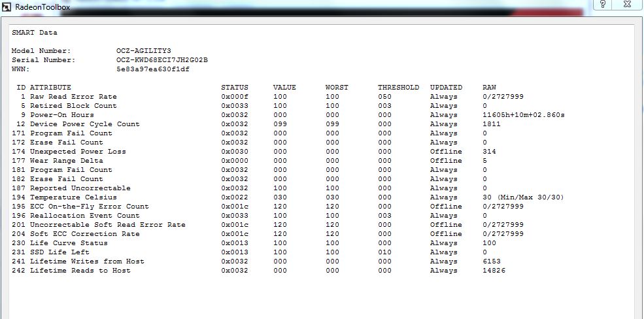Open the help question mark button
This screenshot has width=644, height=319.
[603, 5]
